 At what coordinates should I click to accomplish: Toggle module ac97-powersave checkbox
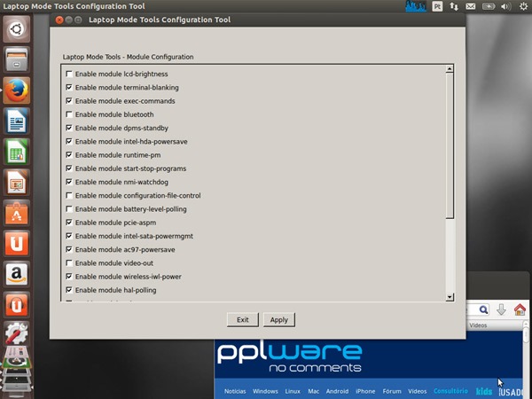click(69, 249)
